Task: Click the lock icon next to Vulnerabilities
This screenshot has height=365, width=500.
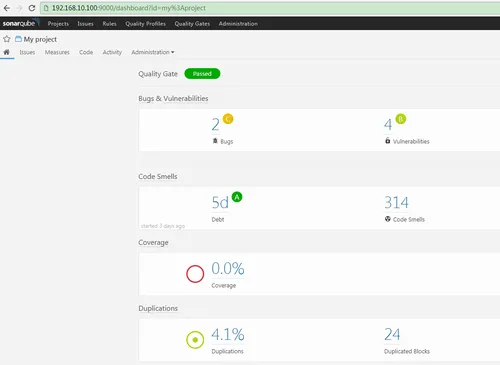Action: point(387,141)
